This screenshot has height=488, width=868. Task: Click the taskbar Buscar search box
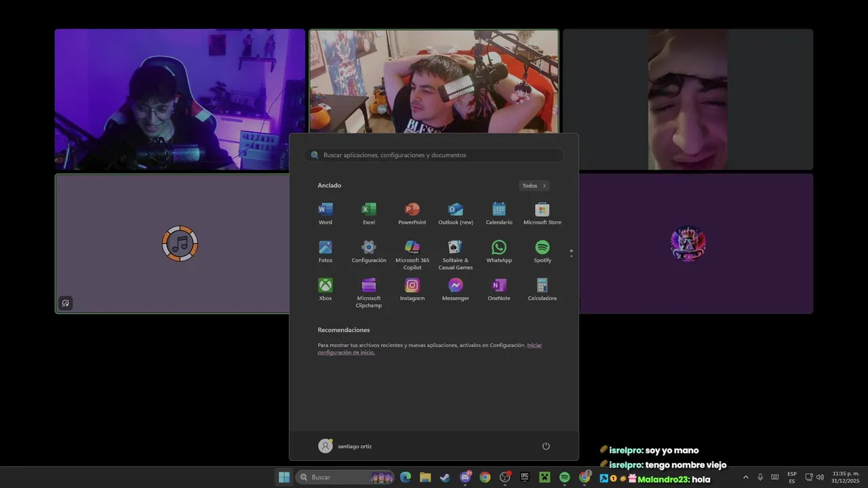click(346, 477)
